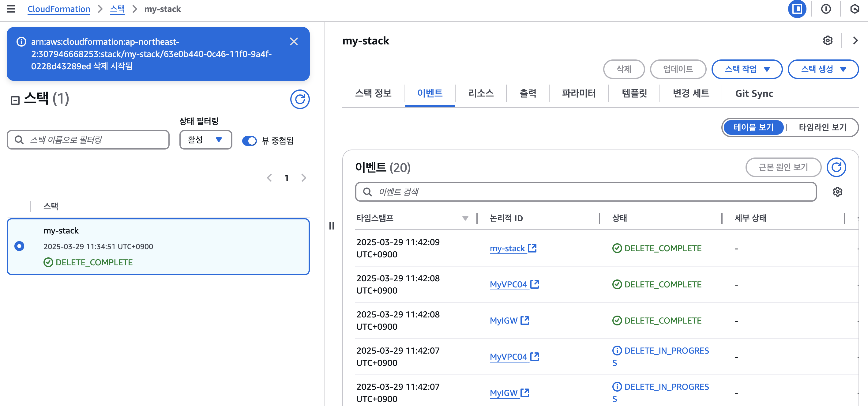Toggle the 뷰 중첩됨 switch
The width and height of the screenshot is (868, 406).
(x=249, y=141)
